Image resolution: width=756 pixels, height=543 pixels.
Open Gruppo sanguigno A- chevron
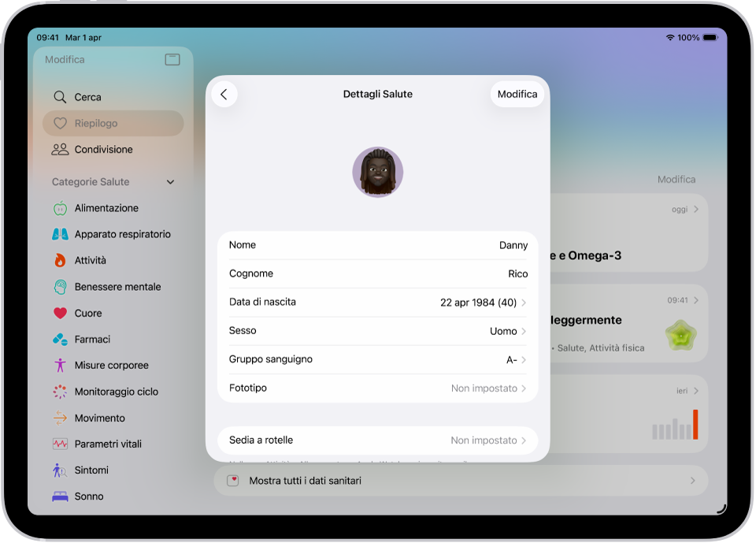pos(524,359)
